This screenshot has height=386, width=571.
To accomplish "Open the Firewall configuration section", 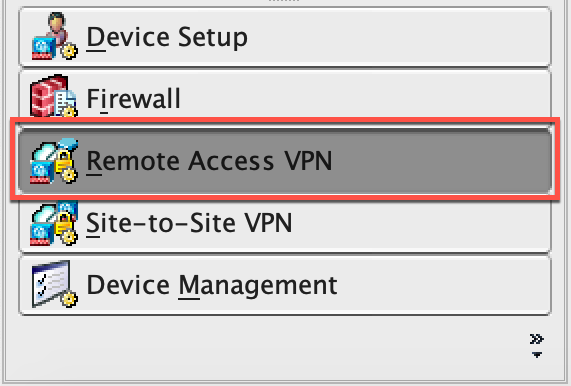I will [x=285, y=95].
